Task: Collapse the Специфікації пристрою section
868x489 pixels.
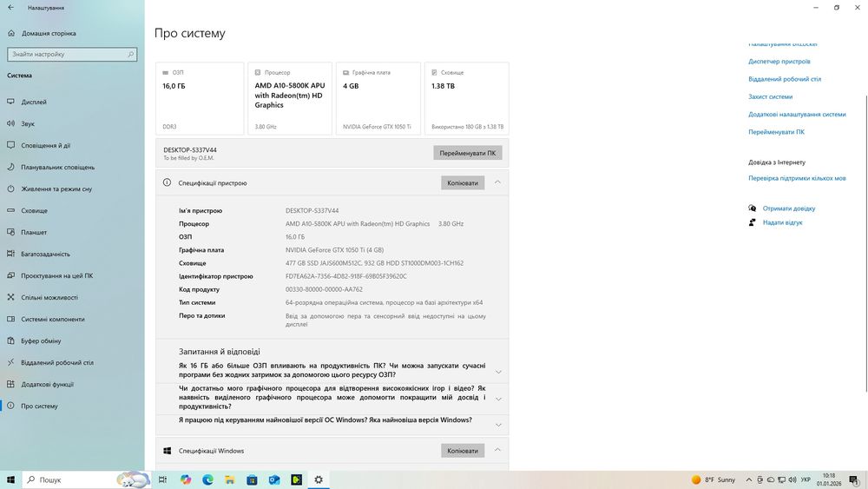Action: click(497, 182)
